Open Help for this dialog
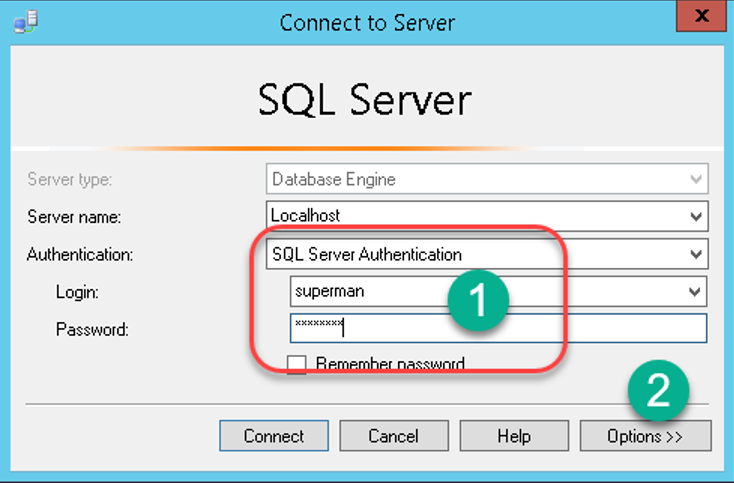734x483 pixels. point(513,436)
